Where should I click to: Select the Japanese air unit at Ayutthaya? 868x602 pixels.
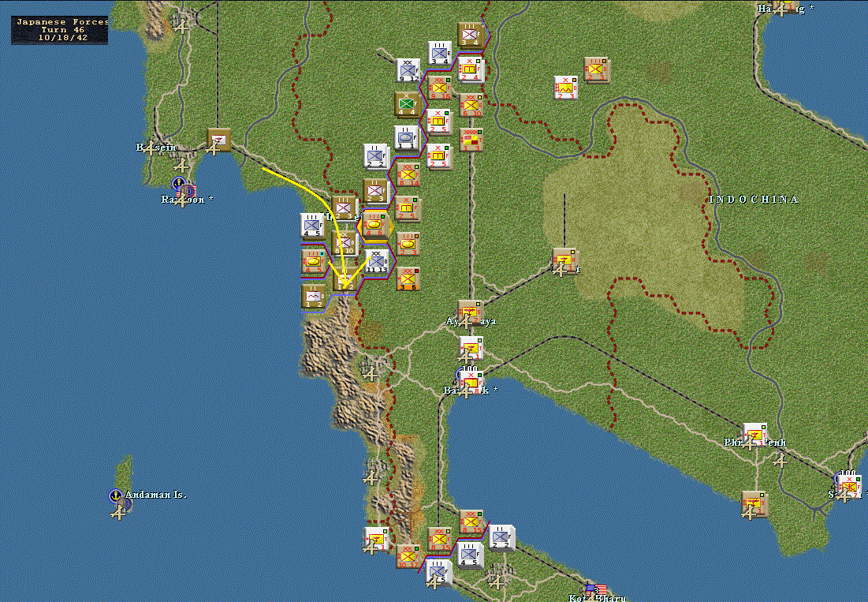[x=469, y=312]
